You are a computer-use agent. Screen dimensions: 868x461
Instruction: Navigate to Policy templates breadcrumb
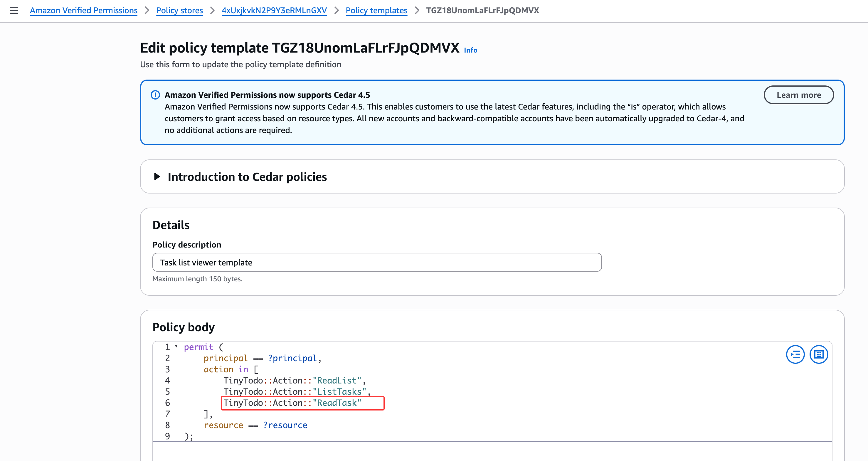pyautogui.click(x=376, y=11)
